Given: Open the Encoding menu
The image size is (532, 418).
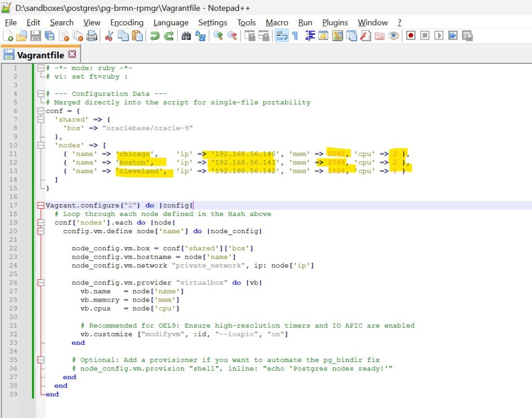Looking at the screenshot, I should (x=127, y=22).
